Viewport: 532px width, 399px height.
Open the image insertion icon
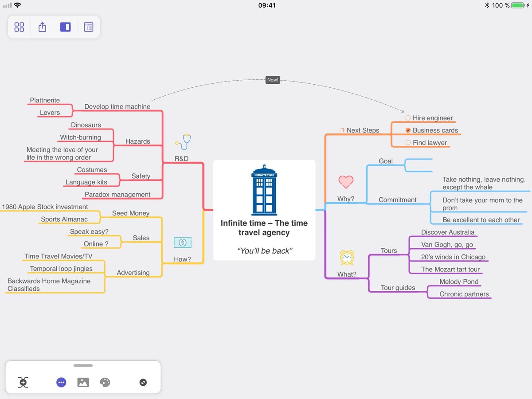[83, 382]
